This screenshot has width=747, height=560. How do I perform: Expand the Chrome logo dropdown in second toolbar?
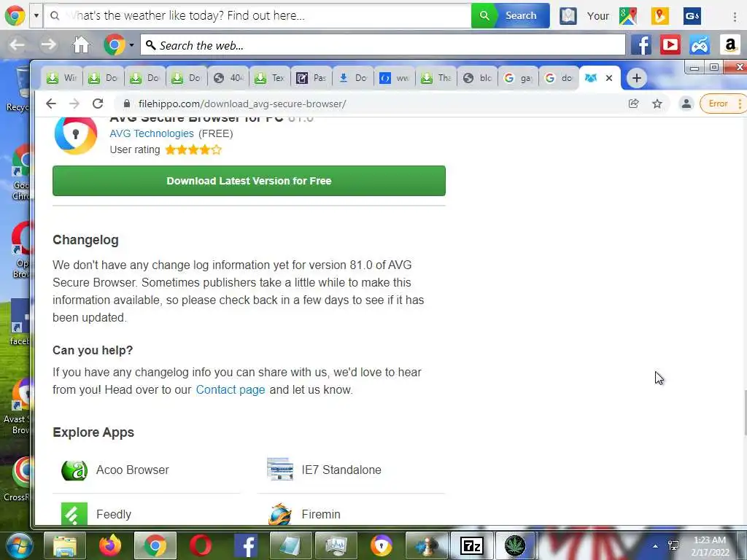[x=131, y=45]
